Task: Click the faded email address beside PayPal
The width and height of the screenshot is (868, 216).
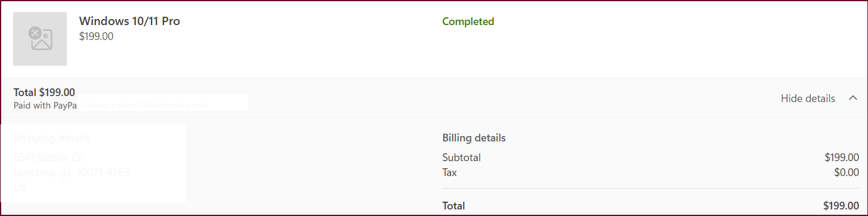Action: coord(144,106)
